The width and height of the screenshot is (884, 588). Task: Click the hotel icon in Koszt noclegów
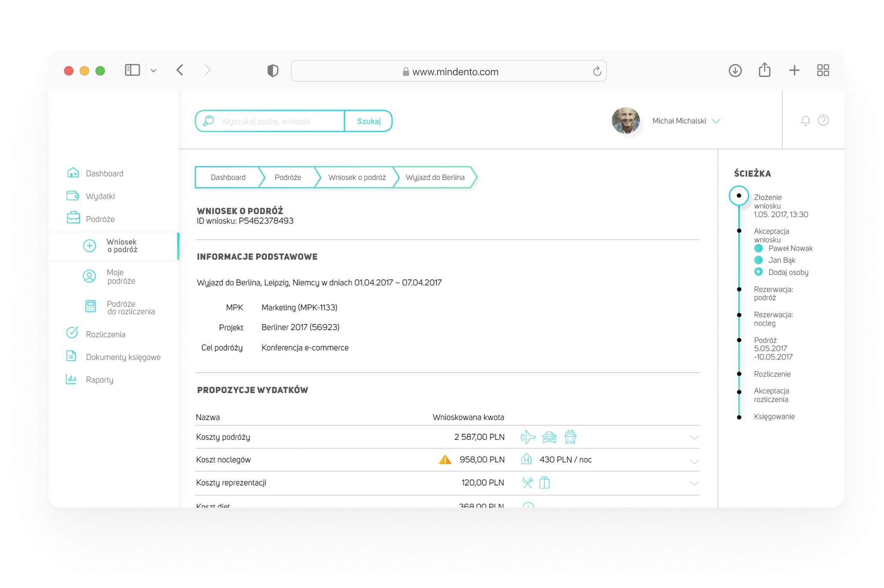(x=526, y=459)
